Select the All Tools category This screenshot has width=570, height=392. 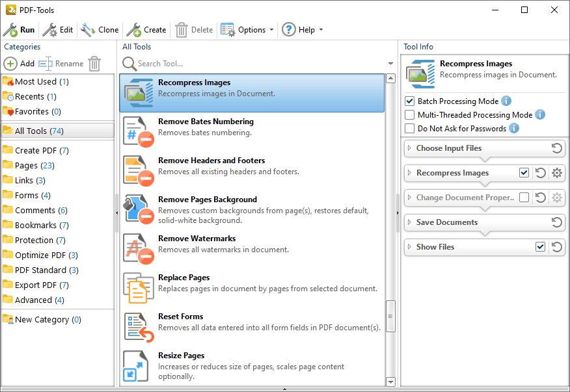tap(58, 131)
